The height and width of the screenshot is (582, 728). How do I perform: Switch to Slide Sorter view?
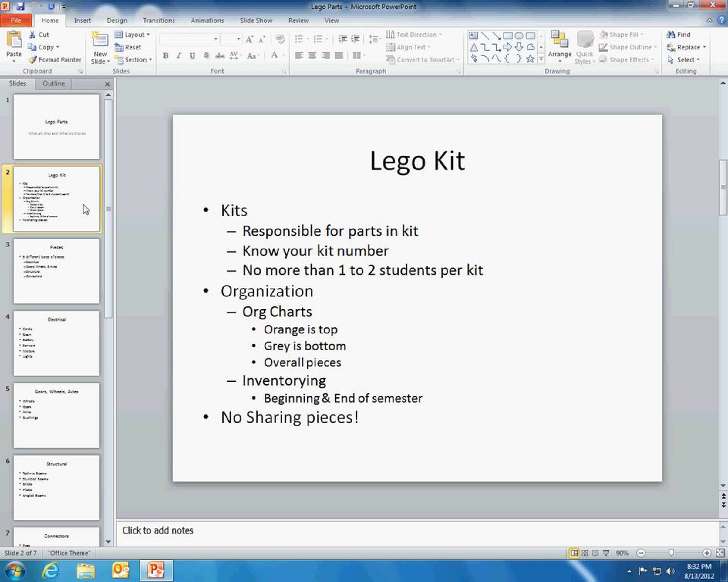[585, 553]
